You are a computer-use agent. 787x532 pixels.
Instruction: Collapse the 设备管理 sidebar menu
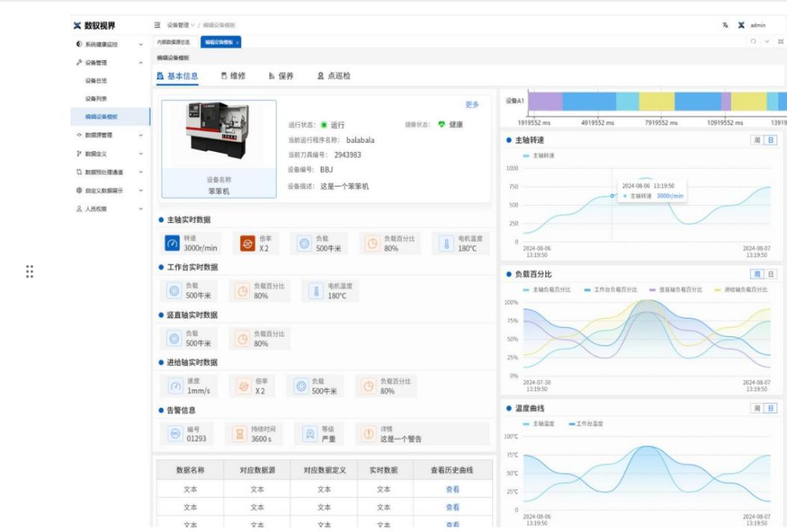141,63
